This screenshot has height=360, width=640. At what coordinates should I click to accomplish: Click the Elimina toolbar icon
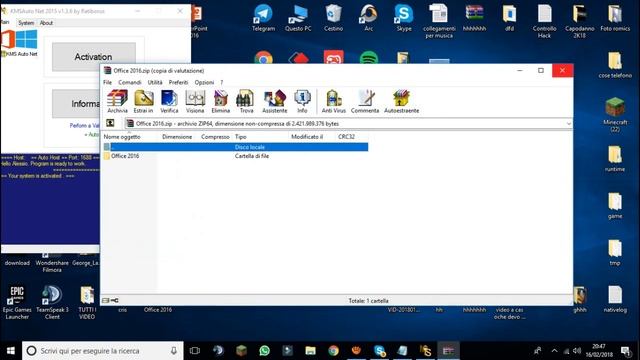click(x=220, y=101)
